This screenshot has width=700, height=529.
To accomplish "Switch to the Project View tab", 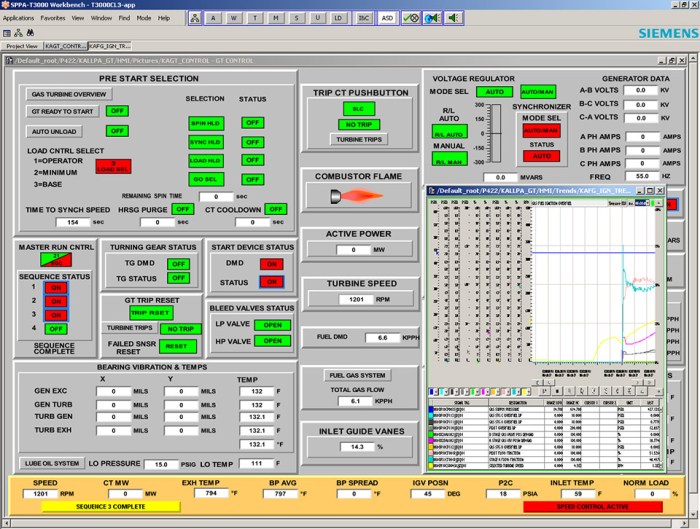I will pos(21,46).
